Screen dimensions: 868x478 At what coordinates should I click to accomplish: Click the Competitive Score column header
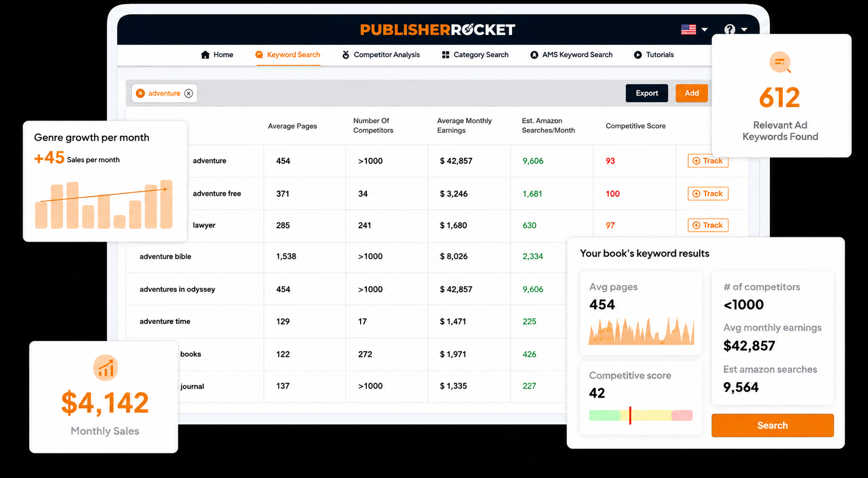click(x=635, y=126)
